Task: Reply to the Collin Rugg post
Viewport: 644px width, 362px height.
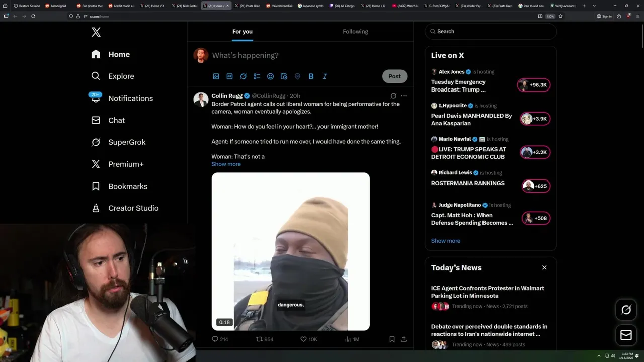Action: coord(220,339)
